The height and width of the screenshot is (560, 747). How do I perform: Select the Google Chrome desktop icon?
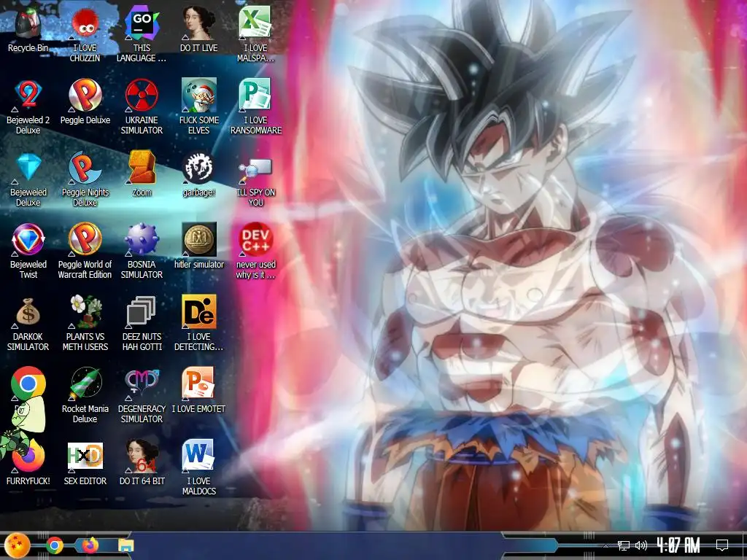[28, 384]
